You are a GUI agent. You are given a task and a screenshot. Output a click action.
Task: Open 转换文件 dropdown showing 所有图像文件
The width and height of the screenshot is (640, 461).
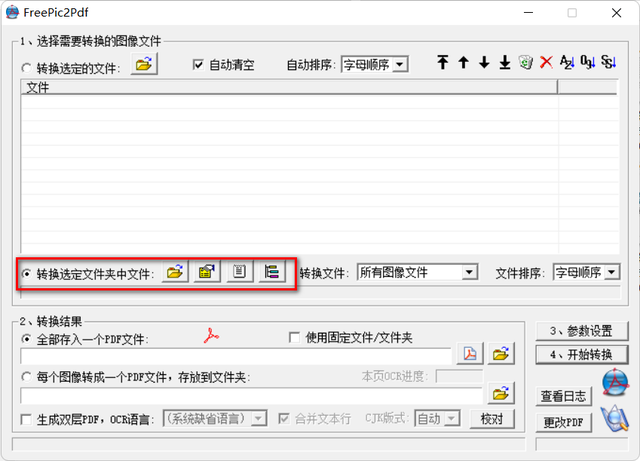click(x=417, y=272)
